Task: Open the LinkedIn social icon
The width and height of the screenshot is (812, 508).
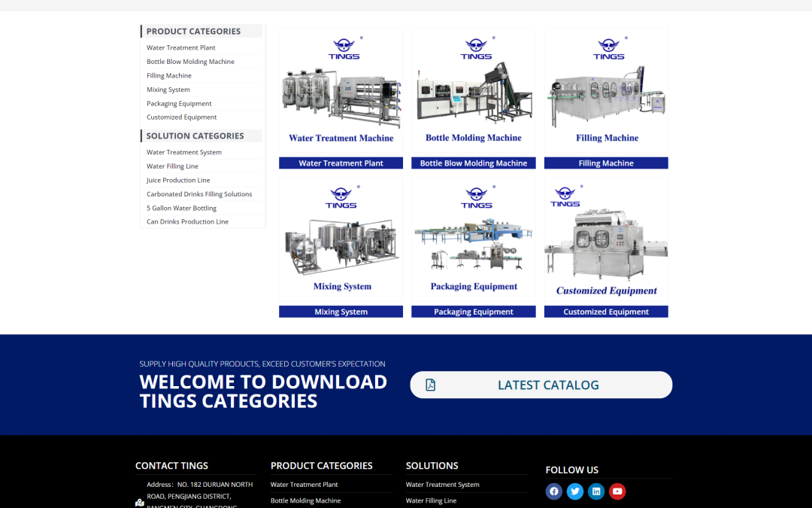Action: click(x=596, y=491)
